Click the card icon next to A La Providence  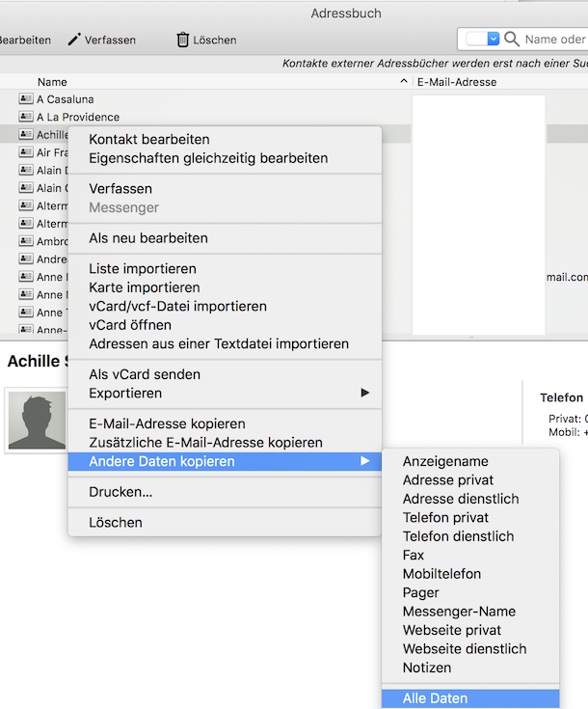[x=26, y=117]
